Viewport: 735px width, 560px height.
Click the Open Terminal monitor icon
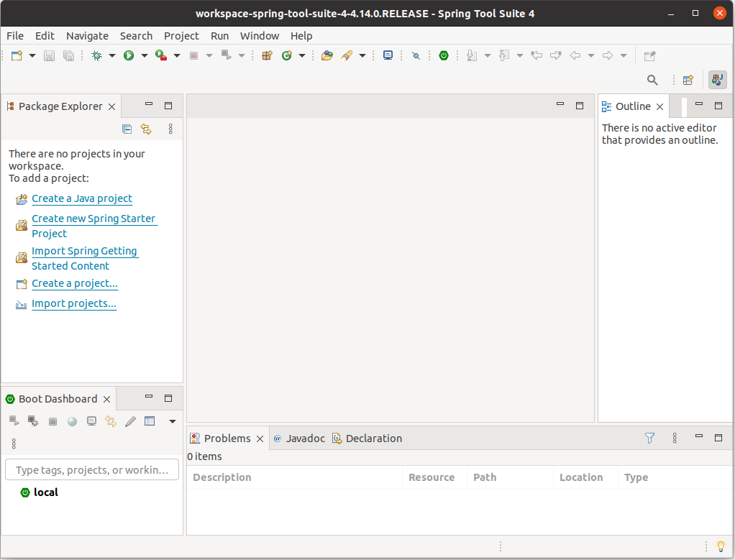[x=388, y=55]
